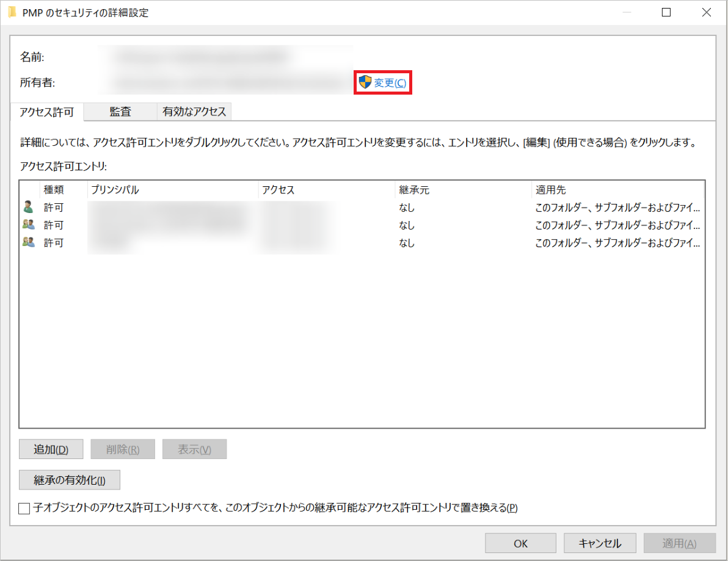Click the single-user icon on first 許可 entry
This screenshot has height=561, width=728.
pos(27,207)
